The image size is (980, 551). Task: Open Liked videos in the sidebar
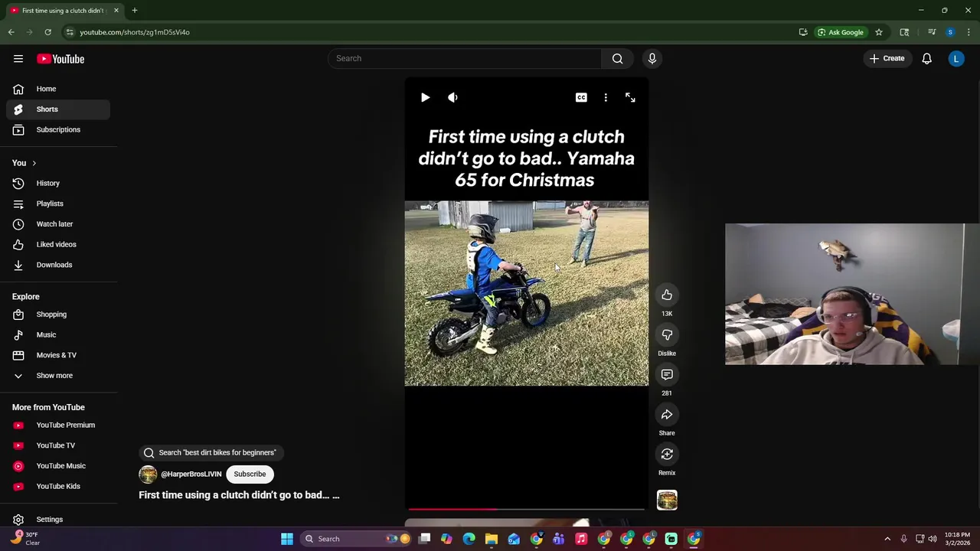(x=58, y=244)
